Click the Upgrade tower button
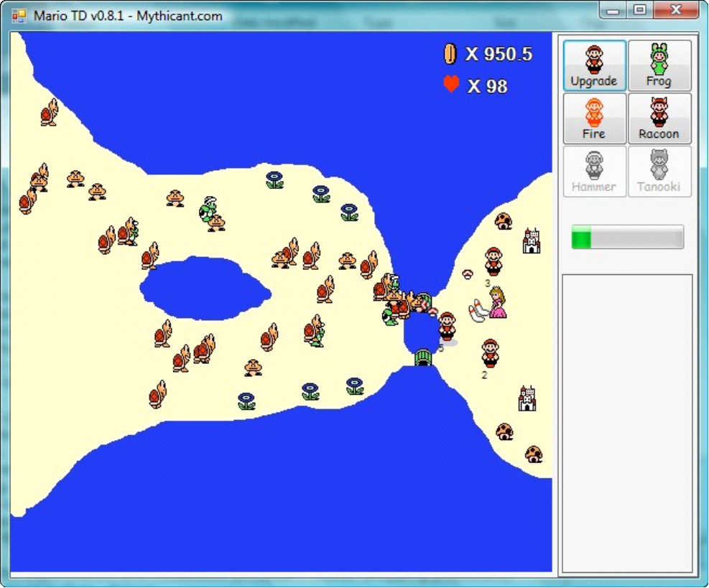 click(x=594, y=65)
